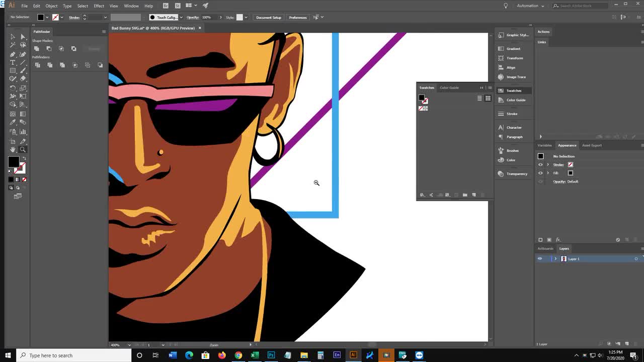
Task: Open Style dropdown in control bar
Action: [x=246, y=17]
